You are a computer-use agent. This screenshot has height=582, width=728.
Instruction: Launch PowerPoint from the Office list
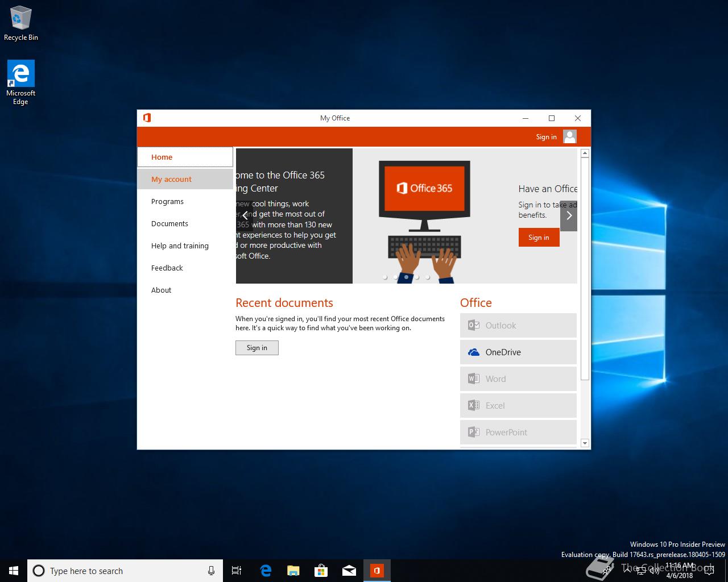click(x=518, y=433)
